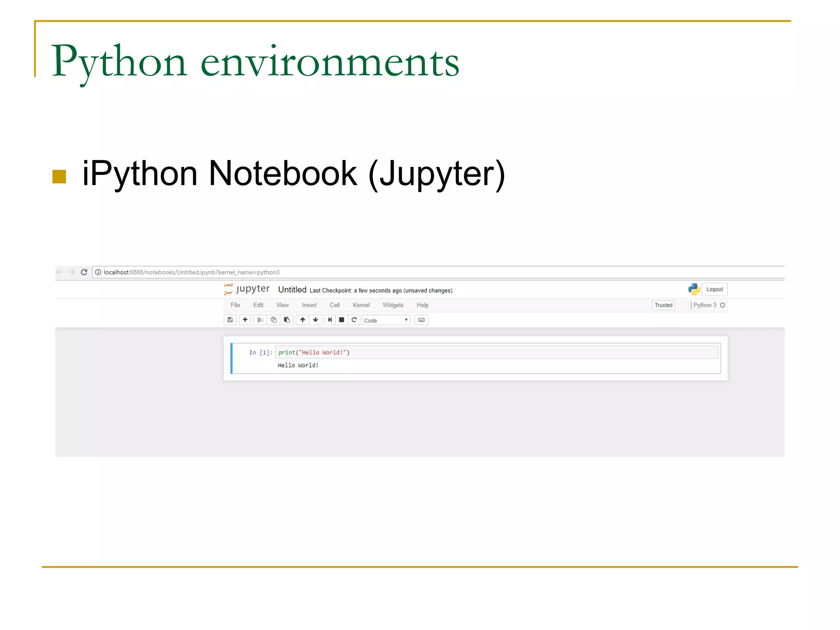This screenshot has width=840, height=630.
Task: Open the Insert menu
Action: (x=309, y=305)
